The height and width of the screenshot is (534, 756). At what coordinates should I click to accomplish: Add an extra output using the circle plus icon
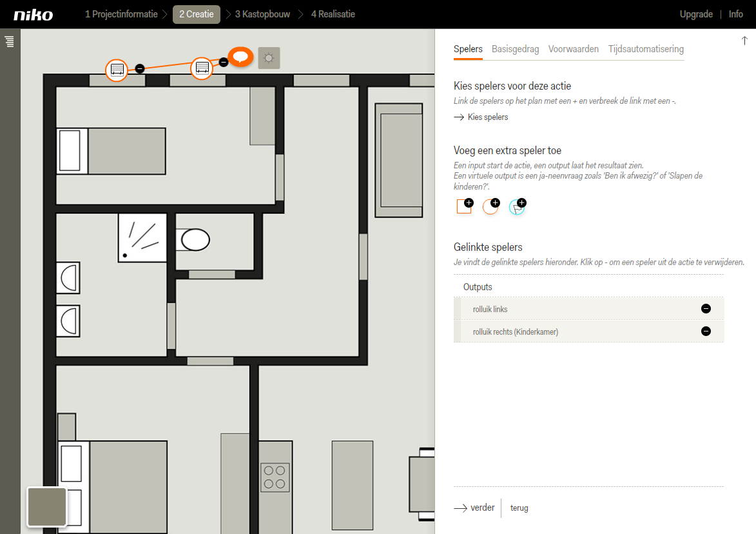(491, 206)
